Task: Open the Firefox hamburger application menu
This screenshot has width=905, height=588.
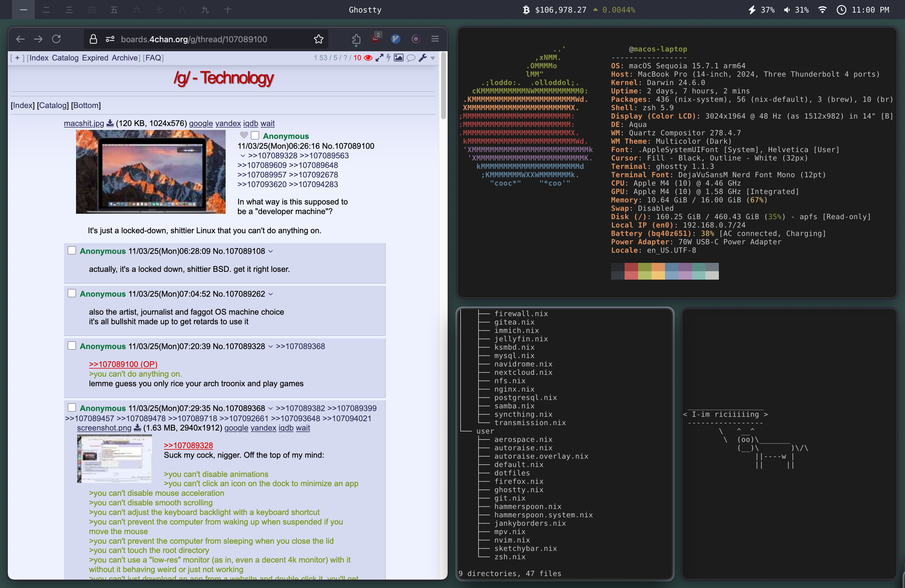Action: coord(435,39)
